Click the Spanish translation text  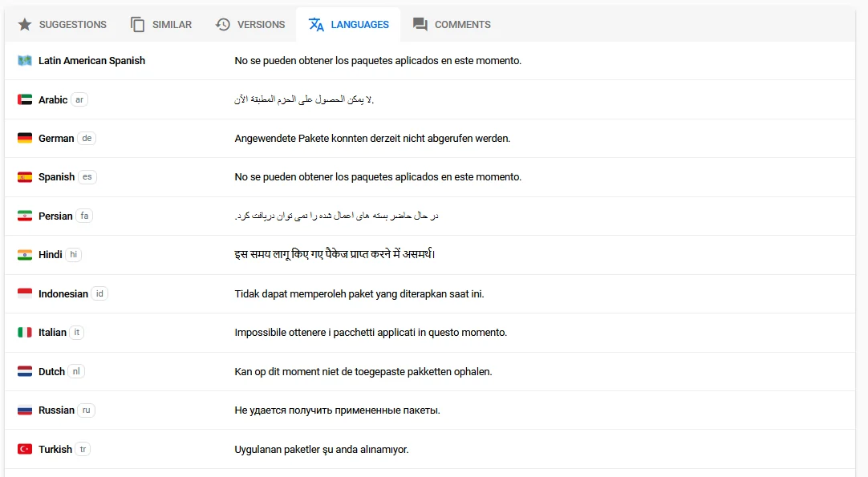[x=377, y=176]
